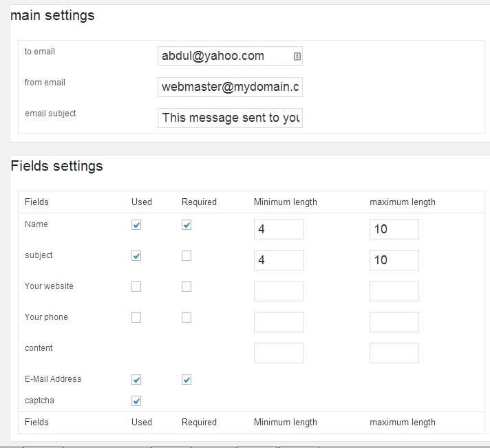Screen dimensions: 490x448
Task: Disable the captcha Used checkbox
Action: pyautogui.click(x=136, y=401)
